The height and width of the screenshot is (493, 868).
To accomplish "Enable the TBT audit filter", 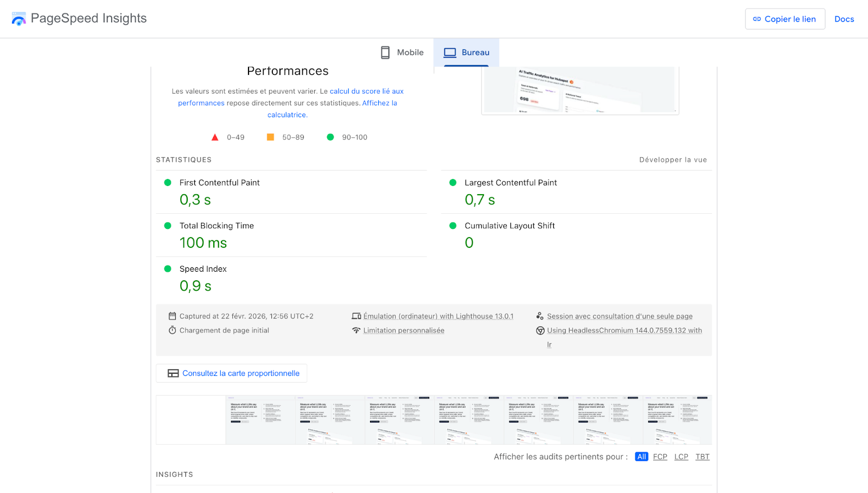I will [x=702, y=456].
